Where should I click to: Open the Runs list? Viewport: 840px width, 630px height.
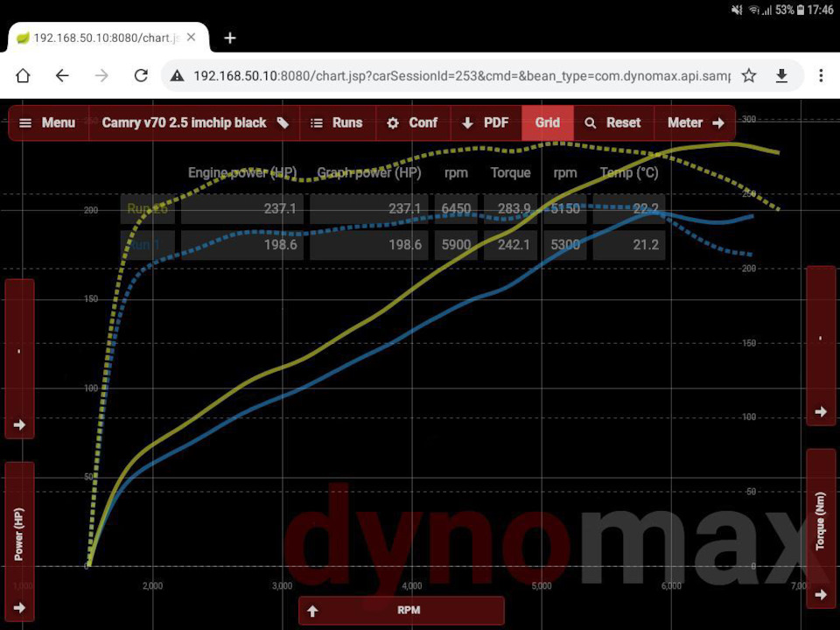pyautogui.click(x=338, y=122)
